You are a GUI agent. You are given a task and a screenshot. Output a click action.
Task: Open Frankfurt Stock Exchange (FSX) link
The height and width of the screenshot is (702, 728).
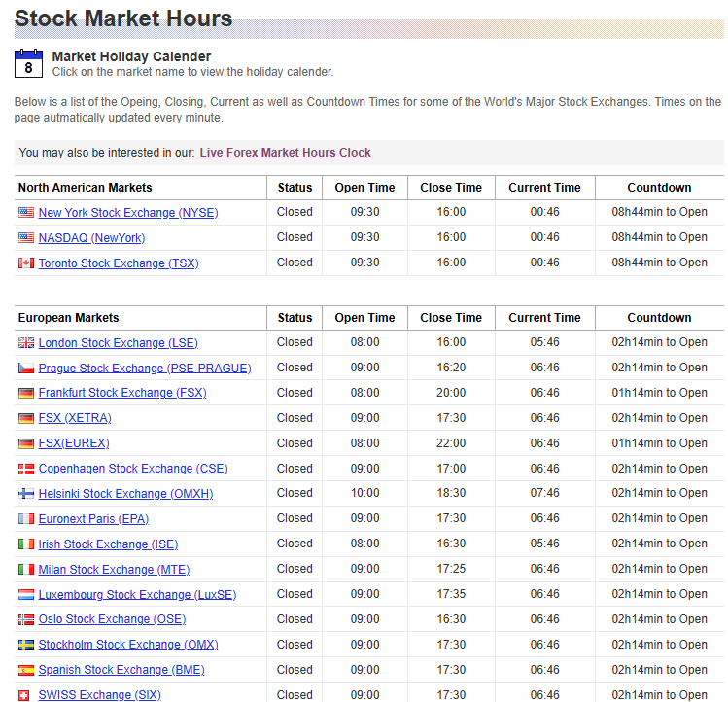[122, 393]
